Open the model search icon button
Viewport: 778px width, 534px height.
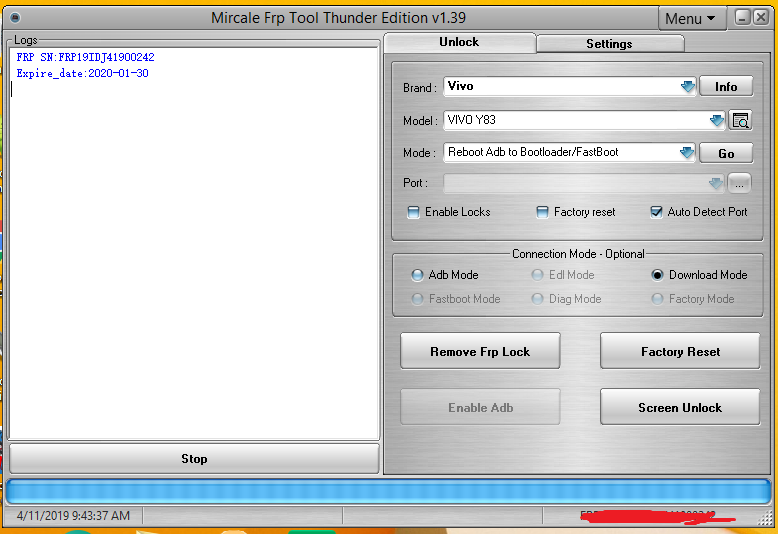pyautogui.click(x=740, y=121)
